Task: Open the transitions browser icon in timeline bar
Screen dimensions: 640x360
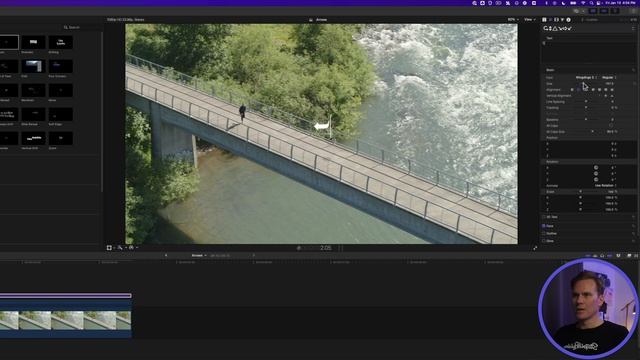Action: tap(636, 256)
